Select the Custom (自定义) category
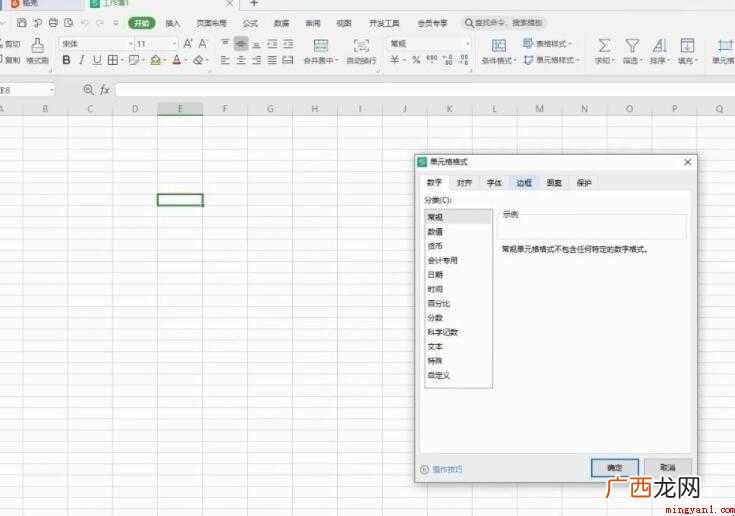735x516 pixels. point(458,375)
